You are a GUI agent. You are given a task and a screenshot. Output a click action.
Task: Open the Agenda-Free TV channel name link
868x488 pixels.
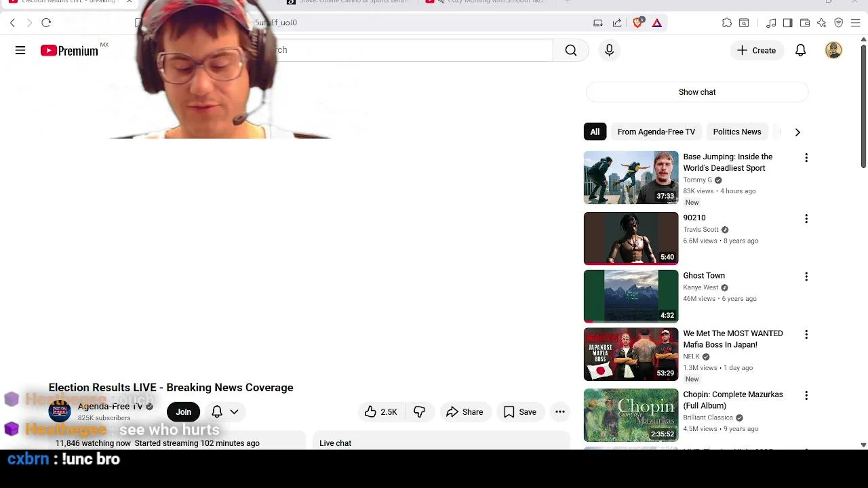(x=110, y=407)
